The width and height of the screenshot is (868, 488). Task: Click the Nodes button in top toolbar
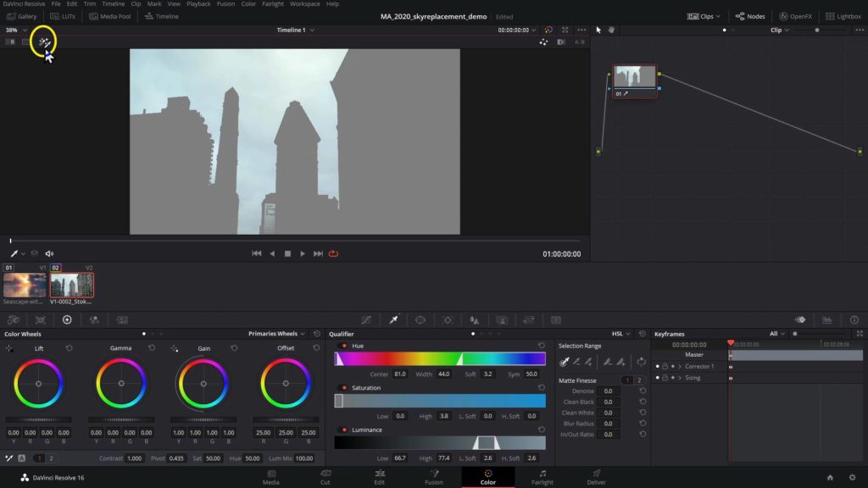[x=749, y=16]
